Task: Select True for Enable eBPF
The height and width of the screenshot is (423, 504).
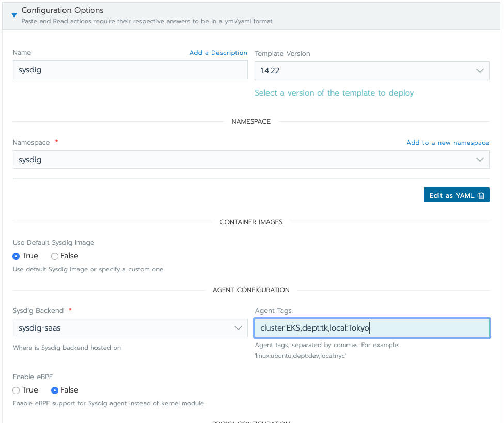Action: (16, 390)
